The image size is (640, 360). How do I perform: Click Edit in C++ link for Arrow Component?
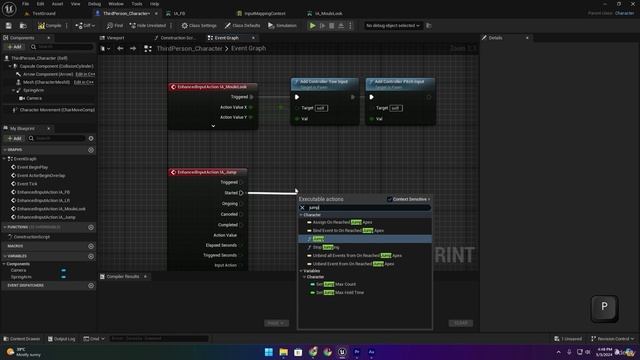pyautogui.click(x=85, y=74)
